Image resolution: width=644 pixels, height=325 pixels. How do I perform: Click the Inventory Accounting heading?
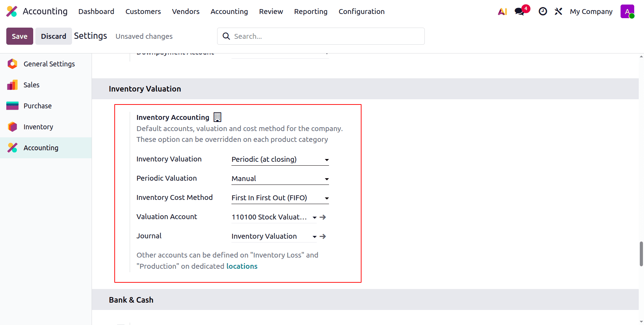pyautogui.click(x=173, y=117)
